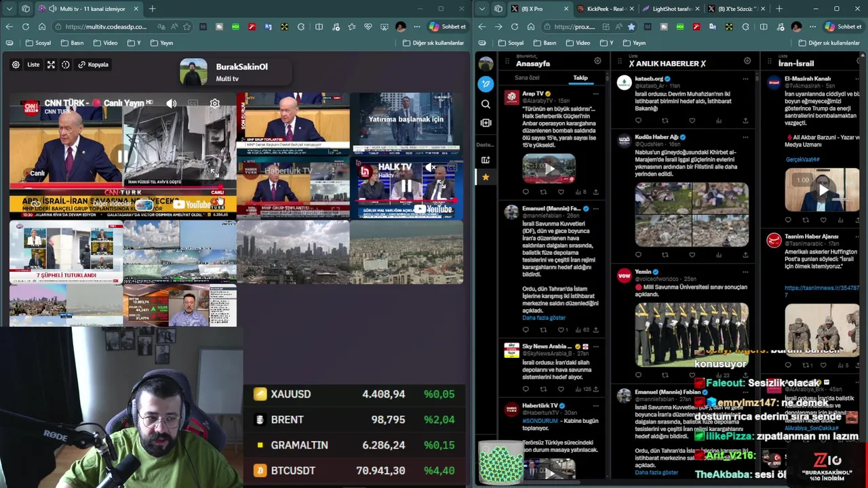Viewport: 868px width, 488px height.
Task: Unmute the HALK TV stream
Action: [431, 167]
